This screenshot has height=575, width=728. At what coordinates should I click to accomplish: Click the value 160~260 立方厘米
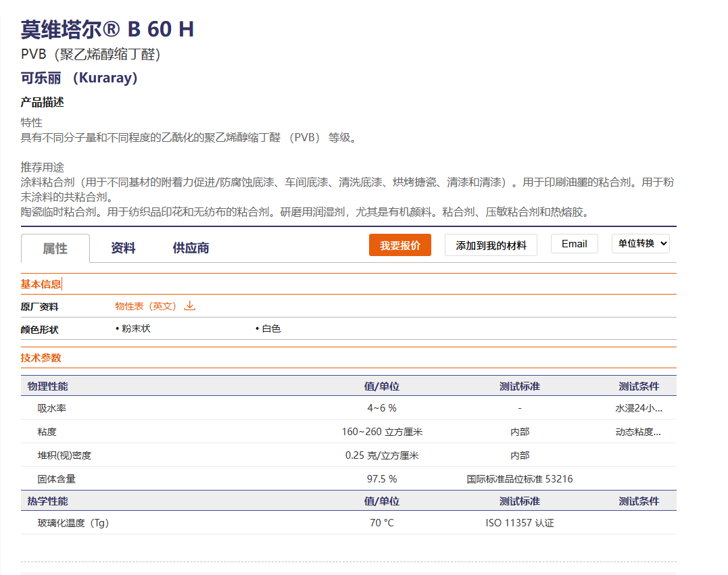click(x=382, y=432)
